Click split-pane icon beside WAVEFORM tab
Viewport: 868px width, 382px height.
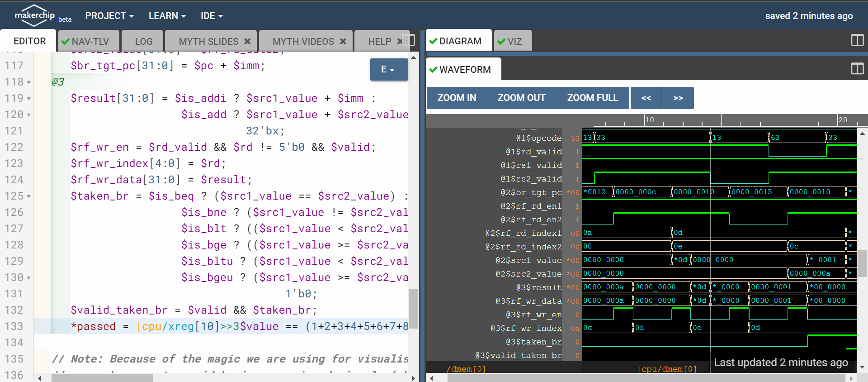point(857,69)
